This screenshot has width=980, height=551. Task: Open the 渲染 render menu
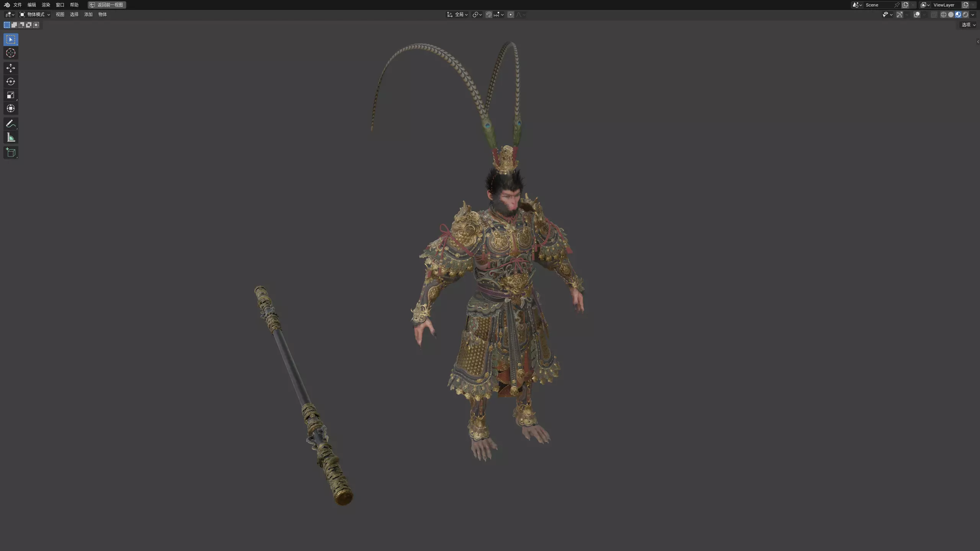pos(46,5)
